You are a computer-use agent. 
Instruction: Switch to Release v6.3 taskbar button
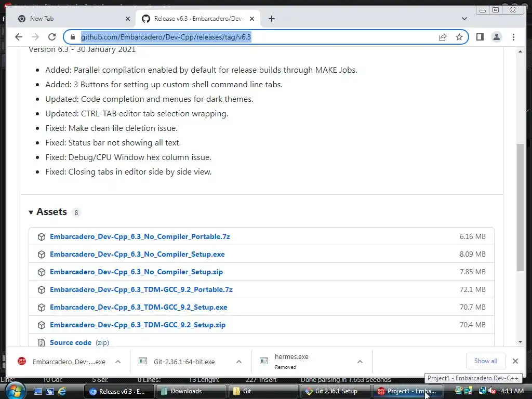[x=119, y=391]
